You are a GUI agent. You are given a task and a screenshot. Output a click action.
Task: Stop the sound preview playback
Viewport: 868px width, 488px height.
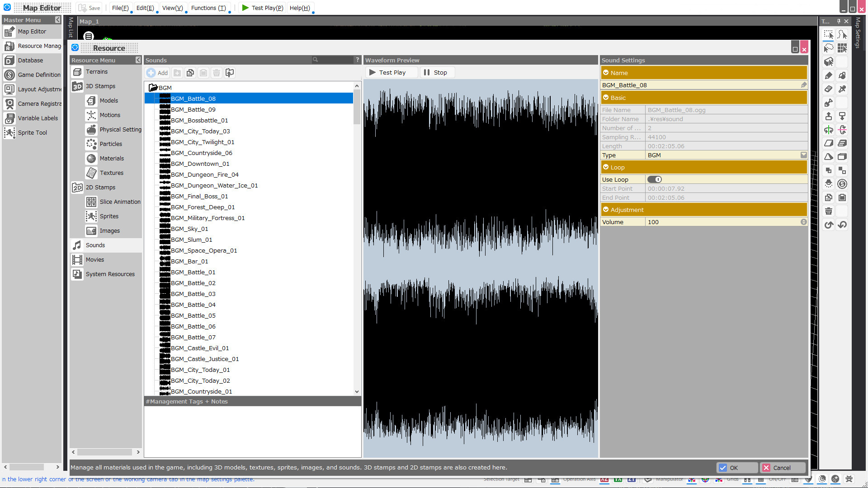click(437, 72)
